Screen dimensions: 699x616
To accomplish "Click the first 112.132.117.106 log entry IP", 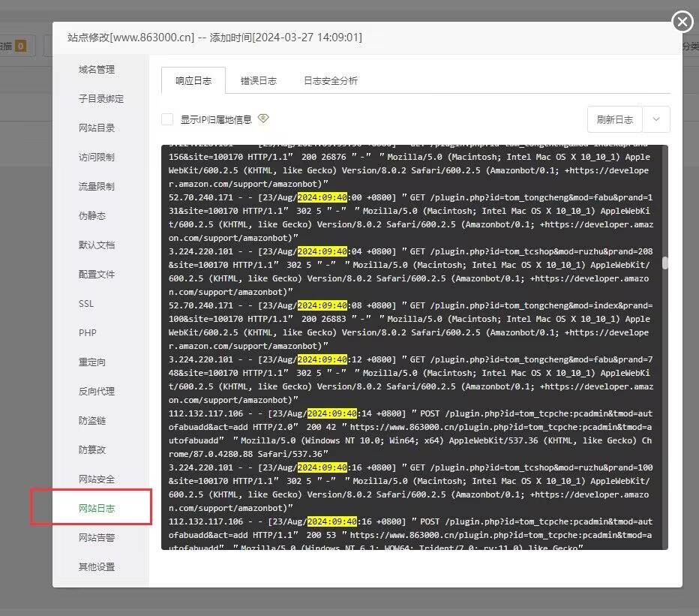I will pos(206,413).
